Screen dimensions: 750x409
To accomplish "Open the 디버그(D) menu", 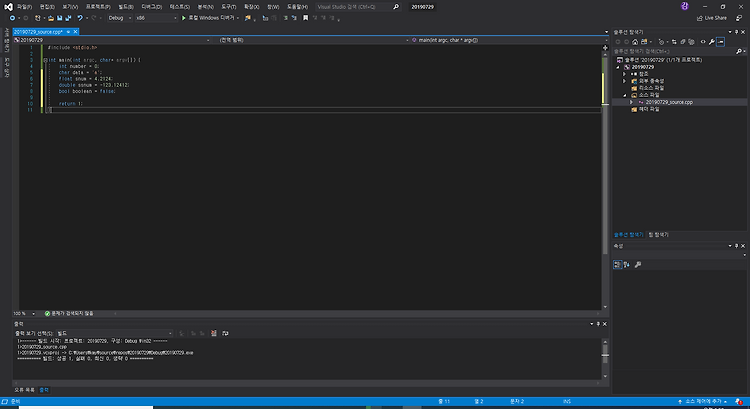I will 152,7.
